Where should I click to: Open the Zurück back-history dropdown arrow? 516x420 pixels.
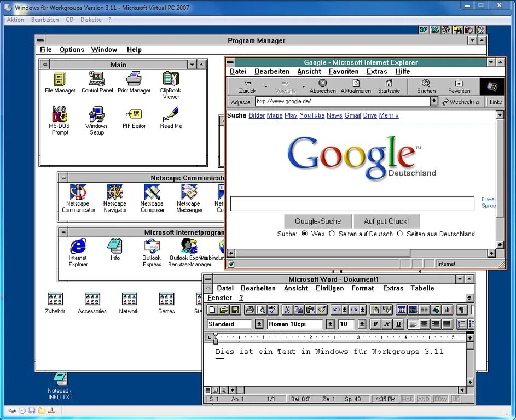click(266, 86)
